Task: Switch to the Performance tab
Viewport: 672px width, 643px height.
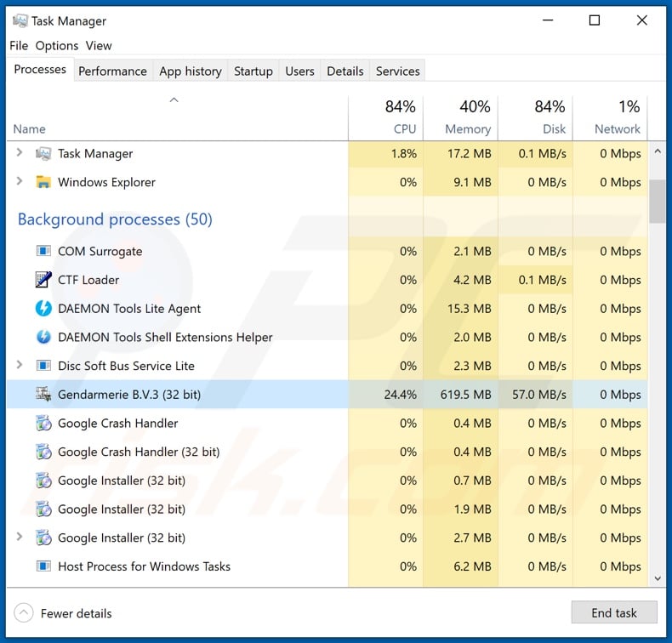Action: coord(113,71)
